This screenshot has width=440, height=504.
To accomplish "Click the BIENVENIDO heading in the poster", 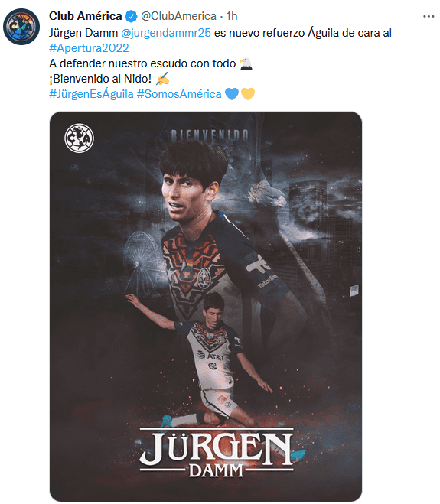I will click(x=210, y=135).
